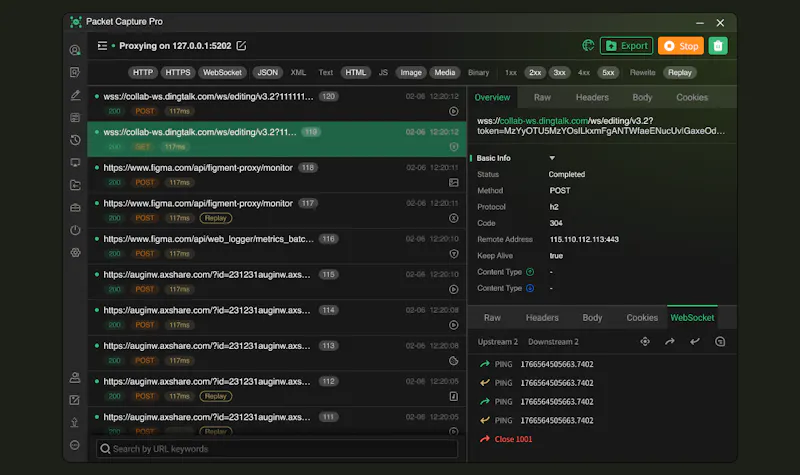The height and width of the screenshot is (475, 800).
Task: Click the orange Stop button
Action: (x=681, y=46)
